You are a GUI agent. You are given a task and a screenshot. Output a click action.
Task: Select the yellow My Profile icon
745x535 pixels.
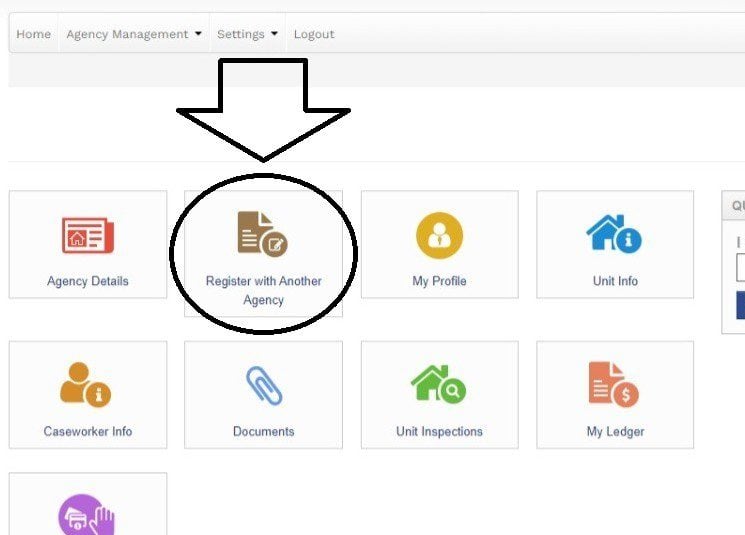439,236
